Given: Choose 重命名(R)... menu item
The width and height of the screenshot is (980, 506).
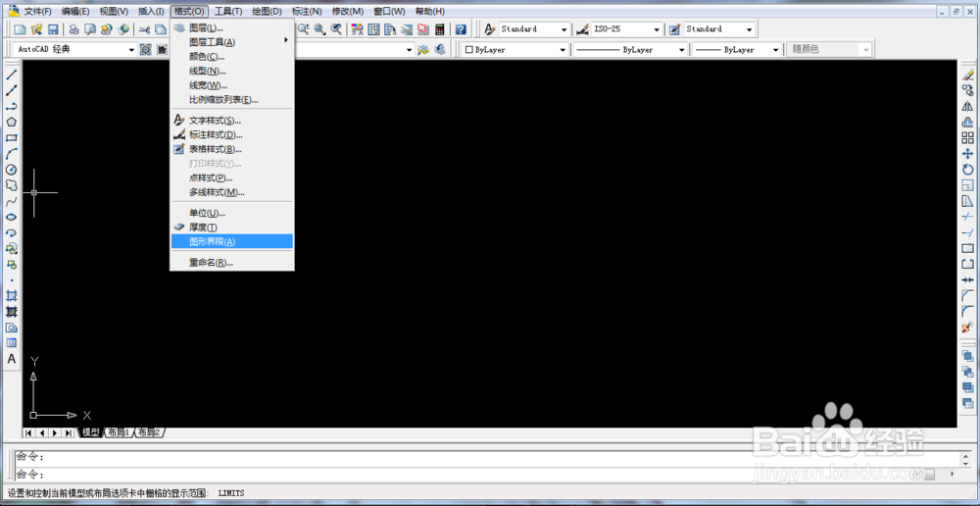Looking at the screenshot, I should point(232,263).
